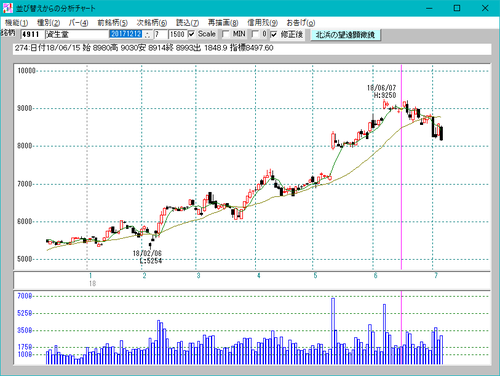The width and height of the screenshot is (500, 376).
Task: Enable the MIN checkbox
Action: coord(226,34)
